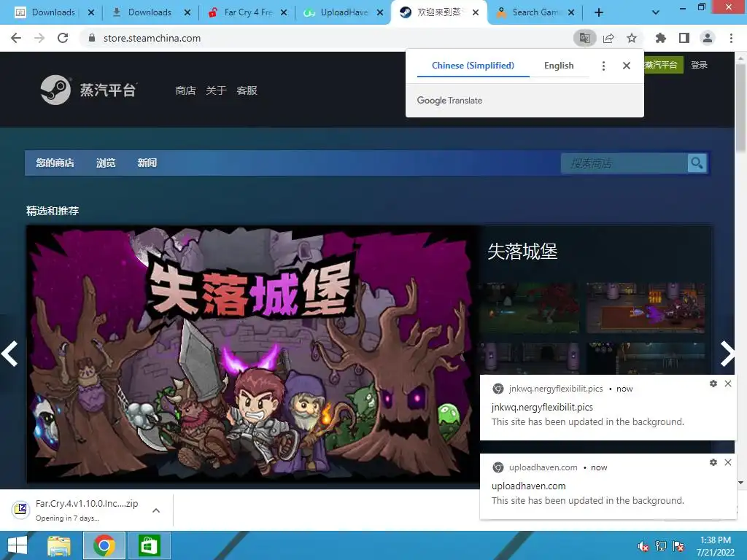Click the address bar URL
Image resolution: width=747 pixels, height=560 pixels.
152,38
